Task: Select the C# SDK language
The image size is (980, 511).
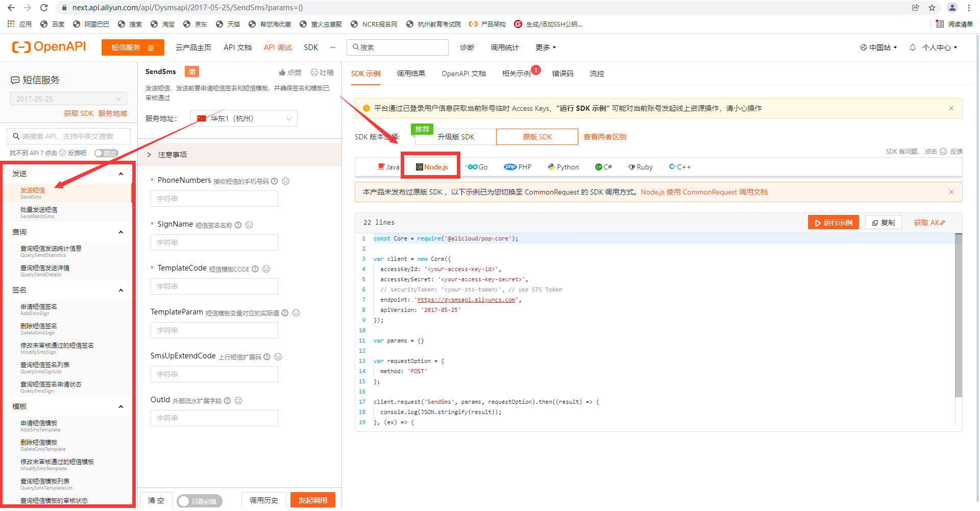Action: (x=603, y=167)
